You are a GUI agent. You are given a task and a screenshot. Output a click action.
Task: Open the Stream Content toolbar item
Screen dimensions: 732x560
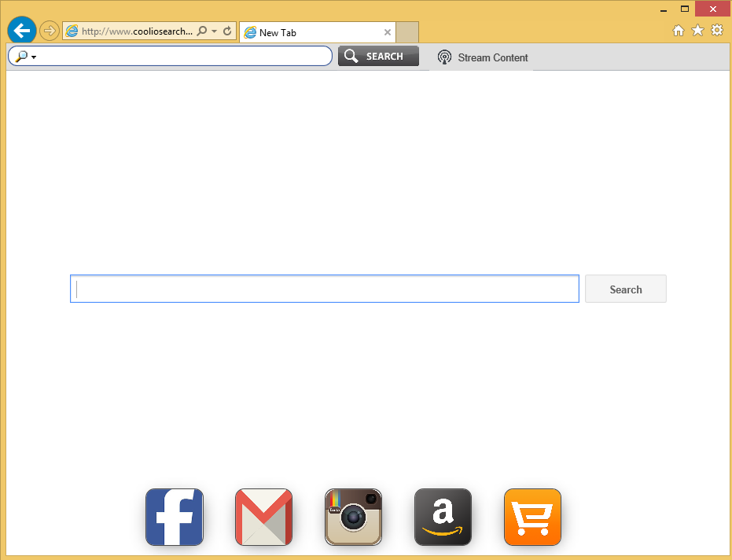tap(482, 57)
